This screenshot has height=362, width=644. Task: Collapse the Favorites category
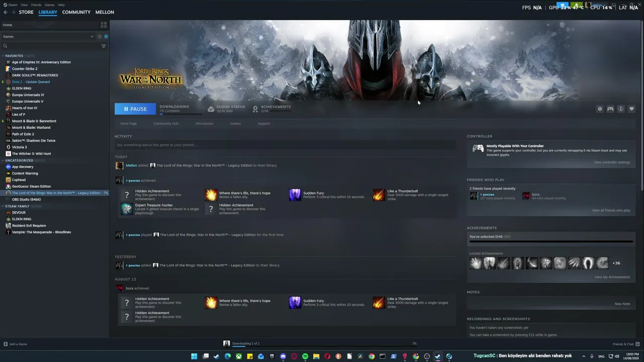point(3,56)
